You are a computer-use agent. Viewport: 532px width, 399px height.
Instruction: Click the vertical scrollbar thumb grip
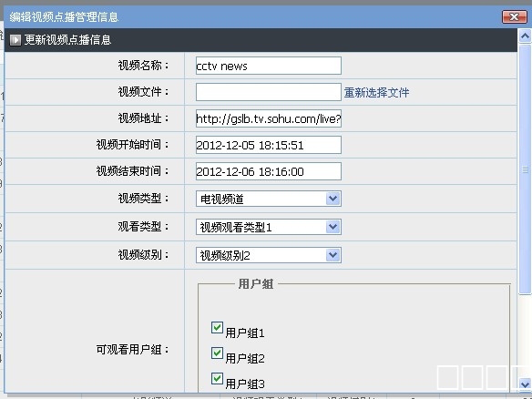[x=525, y=169]
